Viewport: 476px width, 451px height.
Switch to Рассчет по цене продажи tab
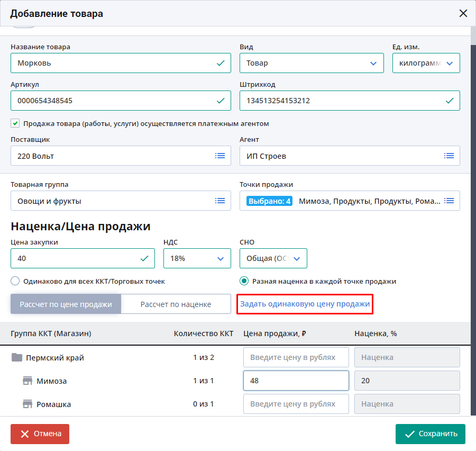(x=66, y=304)
